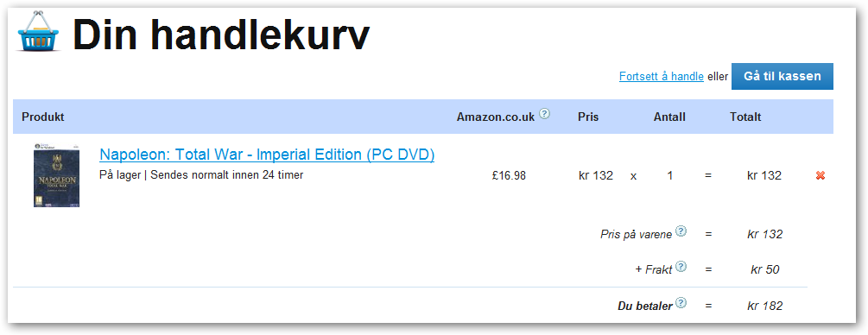Screen dimensions: 868x335
Task: Click the Antall column header
Action: [x=669, y=117]
